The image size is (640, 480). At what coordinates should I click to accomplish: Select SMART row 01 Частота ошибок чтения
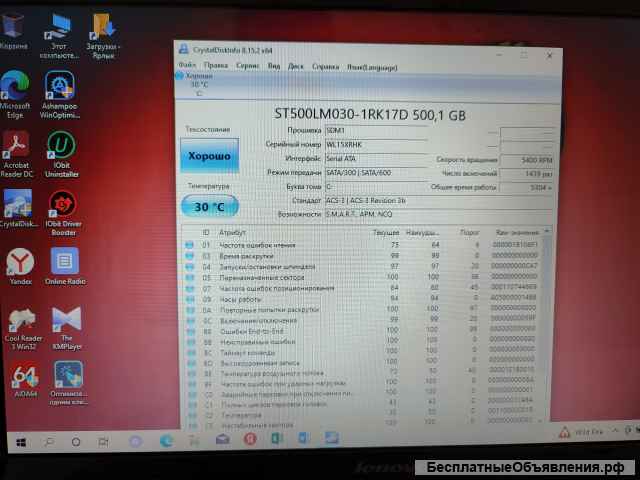[x=362, y=245]
